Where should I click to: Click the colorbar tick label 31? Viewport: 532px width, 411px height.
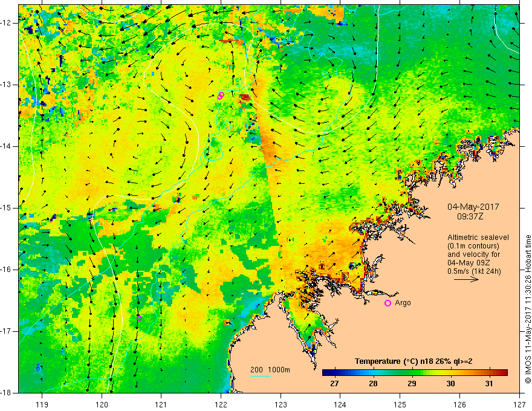click(489, 384)
